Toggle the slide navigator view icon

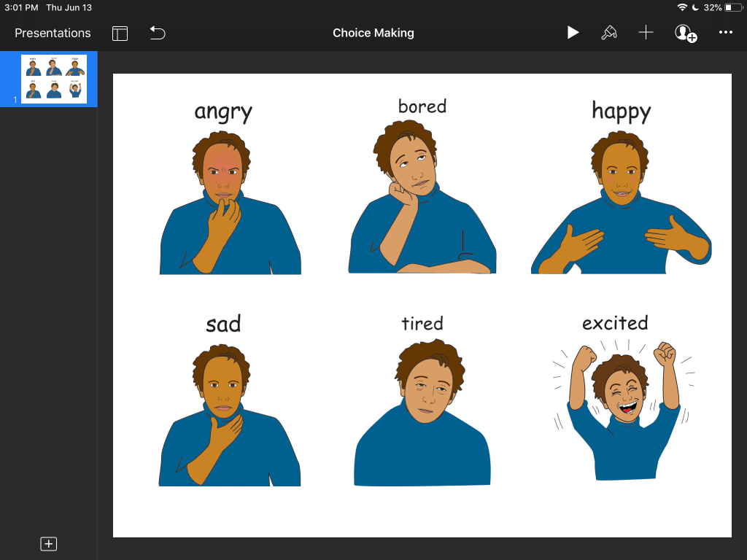tap(120, 33)
